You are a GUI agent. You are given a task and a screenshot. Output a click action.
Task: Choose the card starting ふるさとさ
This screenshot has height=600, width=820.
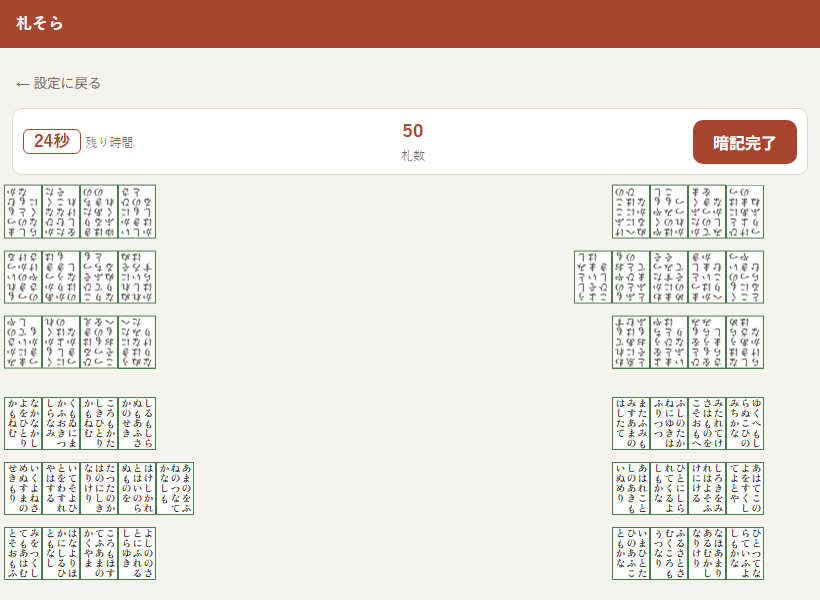tap(669, 553)
